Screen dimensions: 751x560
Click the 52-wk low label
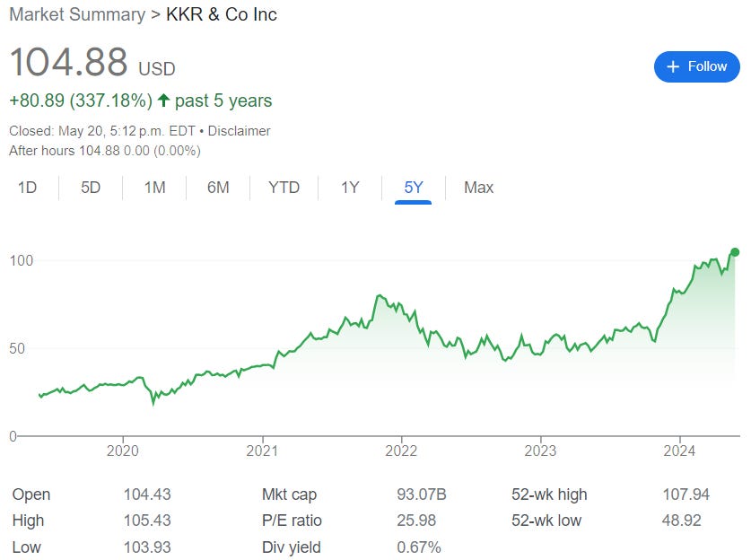pos(546,521)
